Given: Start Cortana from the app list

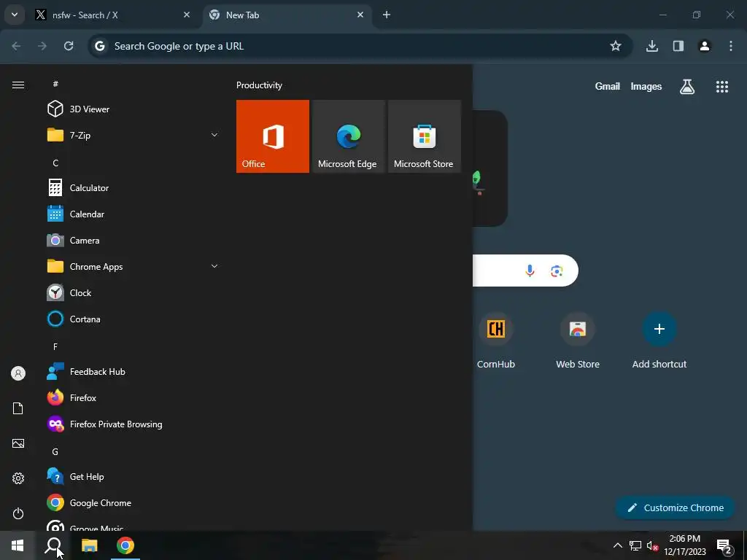Looking at the screenshot, I should tap(133, 319).
